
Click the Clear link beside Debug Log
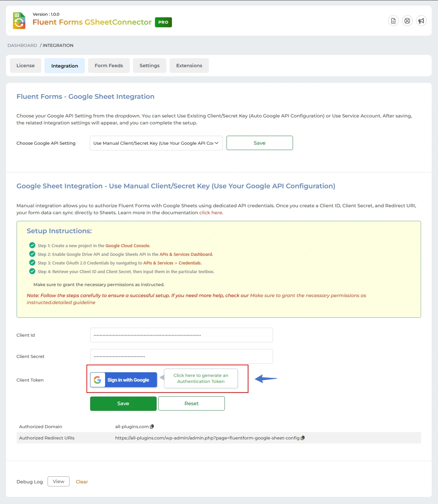82,481
